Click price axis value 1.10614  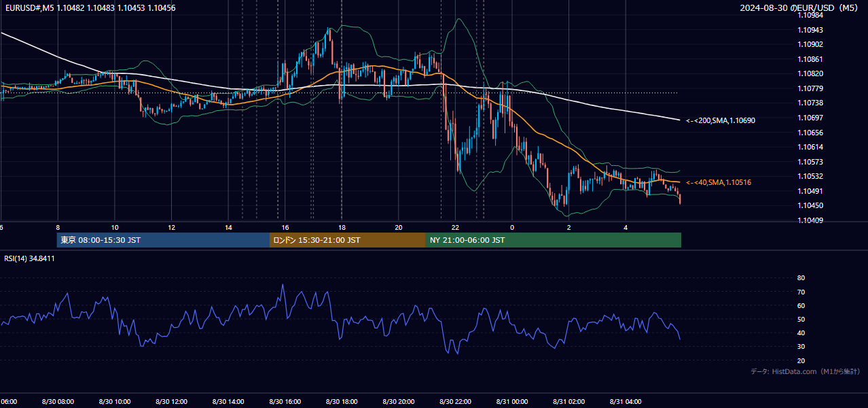point(810,147)
